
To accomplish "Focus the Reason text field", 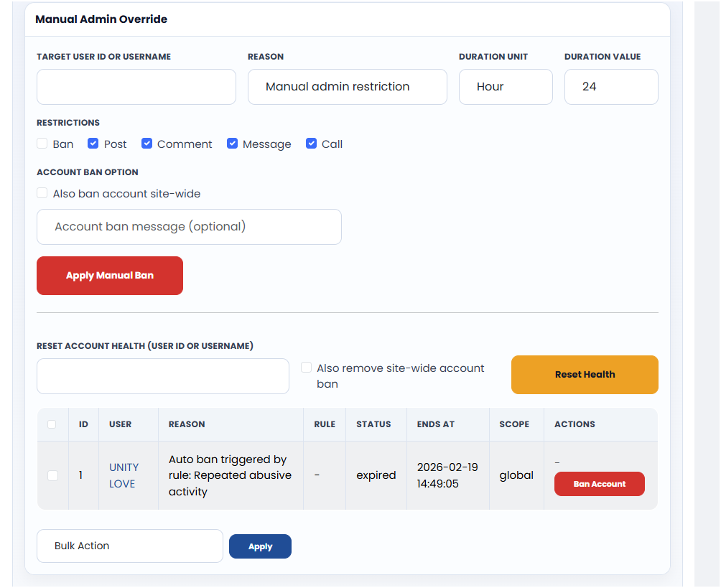I will tap(347, 87).
